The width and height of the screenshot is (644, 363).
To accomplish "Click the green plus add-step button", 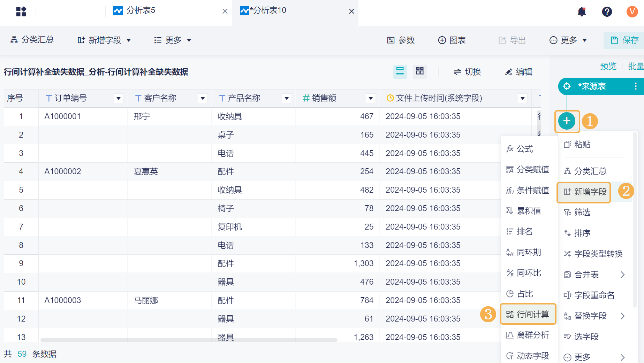I will (x=567, y=121).
